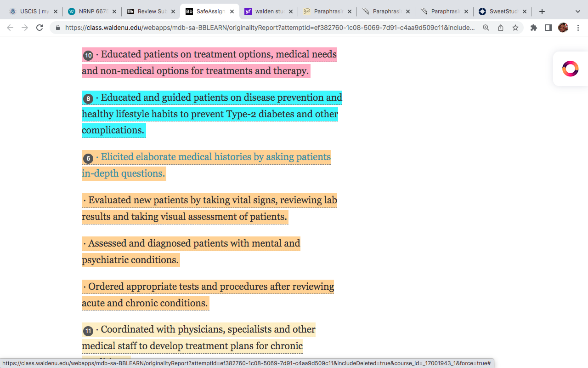The height and width of the screenshot is (368, 588).
Task: Switch to the NRNP 667 tab
Action: [x=92, y=11]
